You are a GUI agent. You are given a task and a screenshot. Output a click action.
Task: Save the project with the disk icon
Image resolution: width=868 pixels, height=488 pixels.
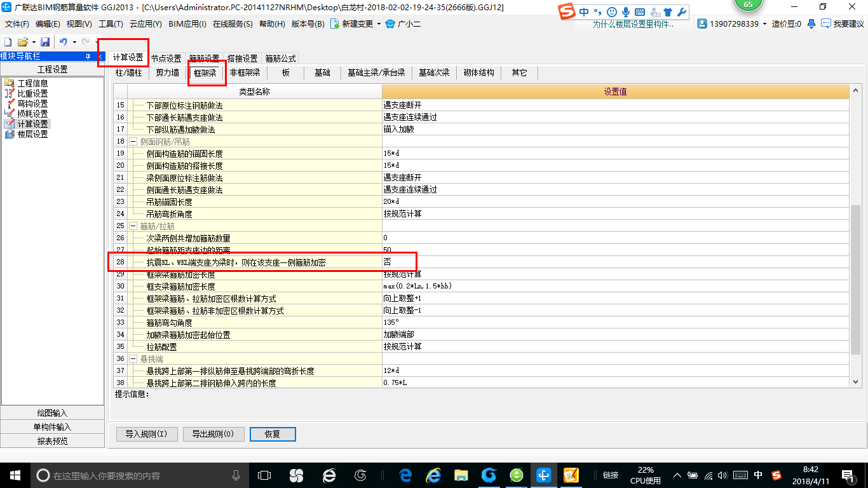click(x=45, y=41)
